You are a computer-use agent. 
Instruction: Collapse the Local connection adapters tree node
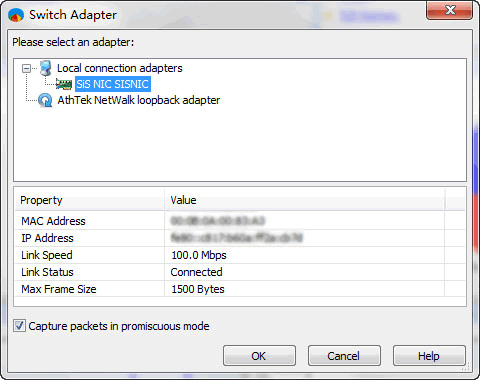click(26, 69)
